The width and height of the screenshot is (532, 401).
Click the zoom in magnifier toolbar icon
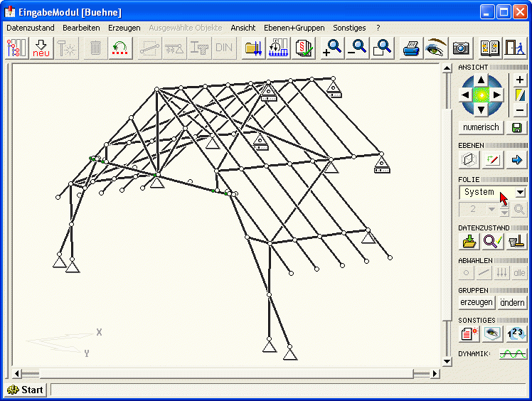coord(331,48)
